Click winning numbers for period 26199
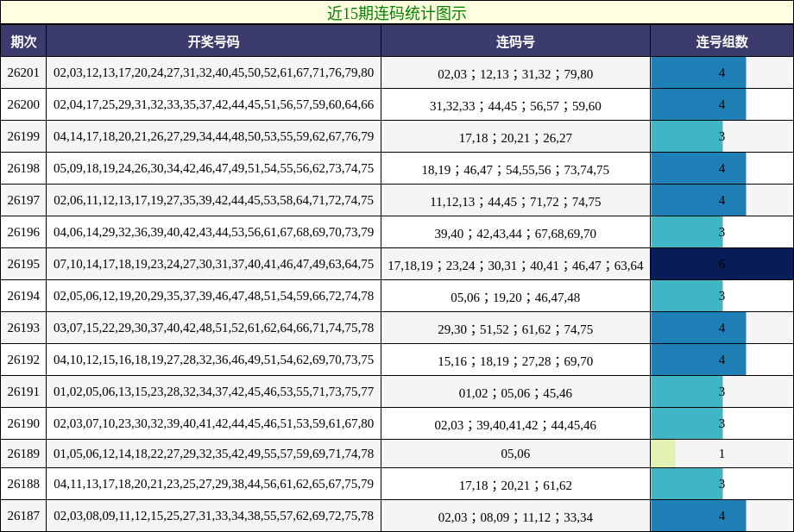The width and height of the screenshot is (794, 532). tap(213, 136)
